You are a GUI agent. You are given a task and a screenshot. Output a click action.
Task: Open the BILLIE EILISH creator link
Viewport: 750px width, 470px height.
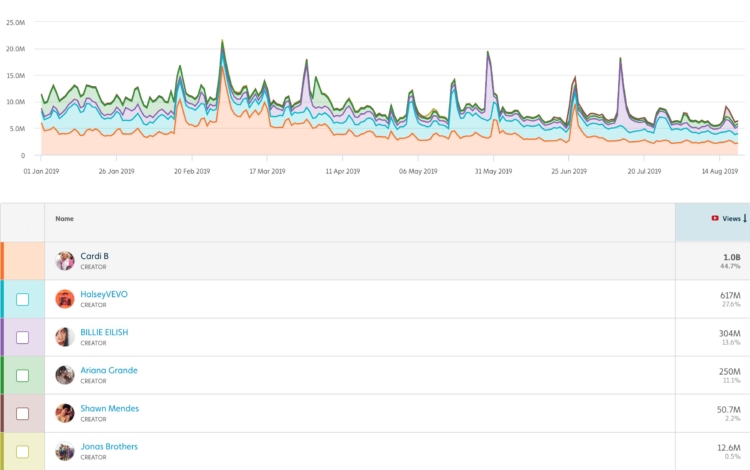point(104,332)
